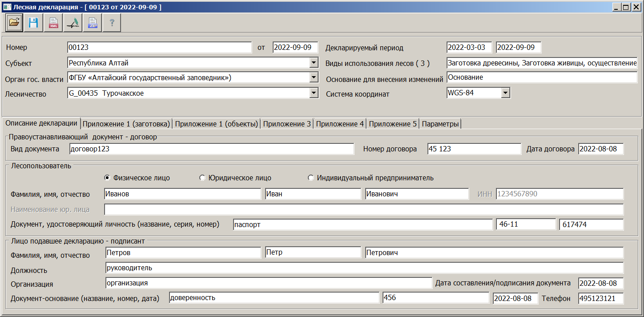
Task: Create a ZIP archive of the declaration
Action: click(93, 23)
